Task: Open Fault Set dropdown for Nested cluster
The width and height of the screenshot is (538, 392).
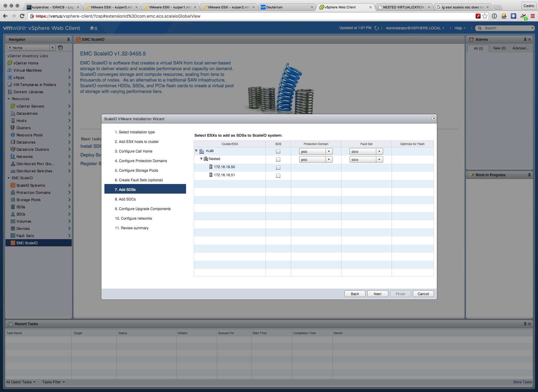Action: click(x=379, y=159)
